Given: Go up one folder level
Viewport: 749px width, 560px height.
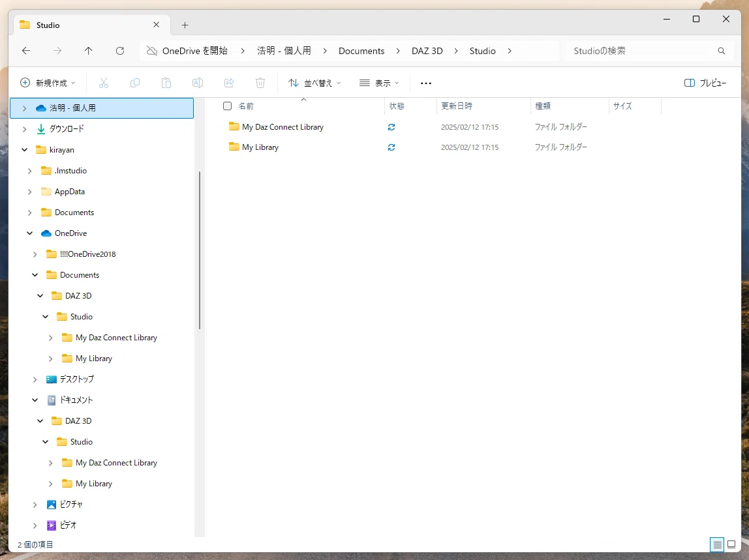Looking at the screenshot, I should [88, 51].
